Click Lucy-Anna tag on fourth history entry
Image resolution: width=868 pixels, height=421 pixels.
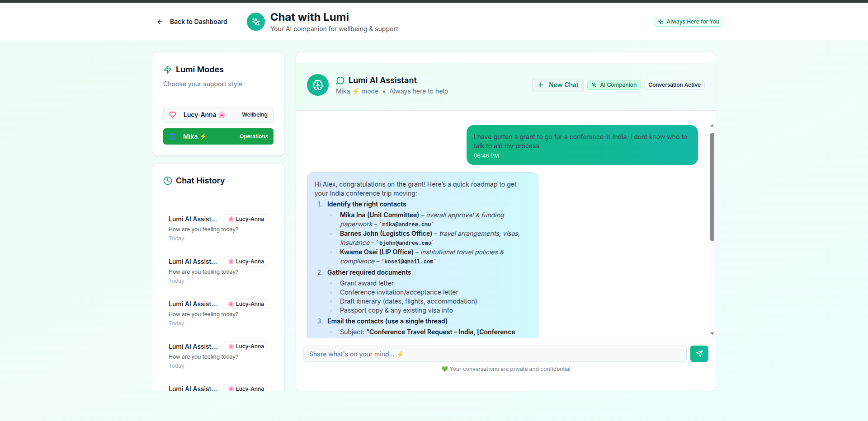pyautogui.click(x=246, y=346)
